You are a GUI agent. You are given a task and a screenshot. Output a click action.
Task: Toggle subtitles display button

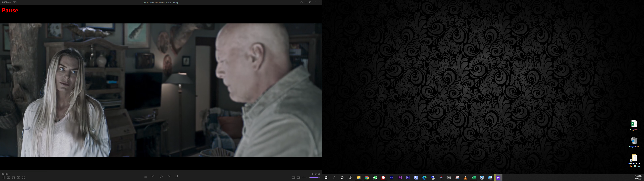point(299,177)
